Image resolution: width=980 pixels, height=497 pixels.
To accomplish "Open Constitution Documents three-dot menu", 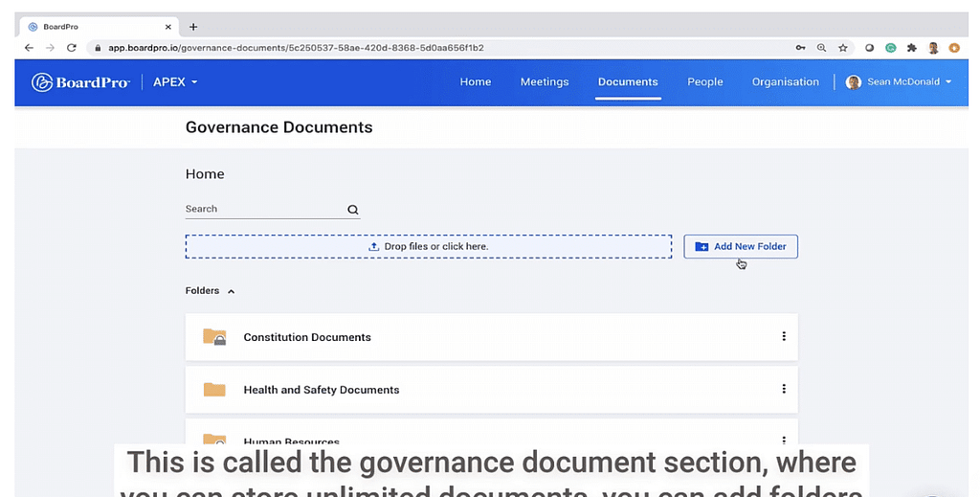I will [784, 337].
